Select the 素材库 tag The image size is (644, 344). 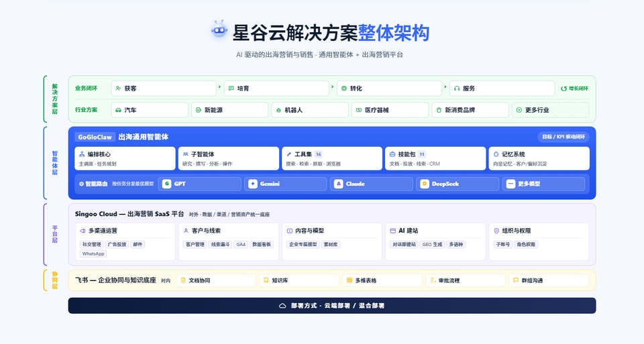[331, 244]
